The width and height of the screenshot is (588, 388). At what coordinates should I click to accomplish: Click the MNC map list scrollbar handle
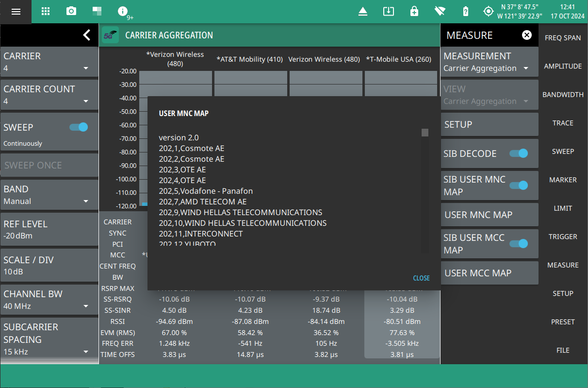click(x=425, y=133)
